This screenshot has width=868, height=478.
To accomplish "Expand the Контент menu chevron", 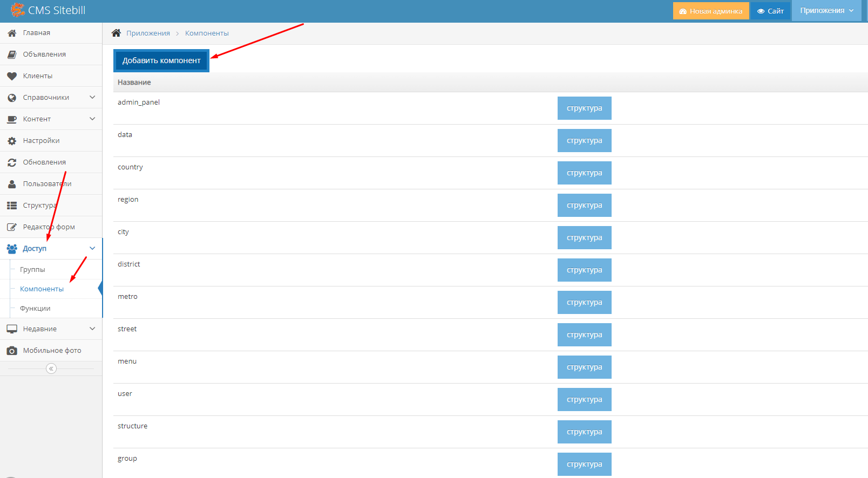I will tap(92, 119).
